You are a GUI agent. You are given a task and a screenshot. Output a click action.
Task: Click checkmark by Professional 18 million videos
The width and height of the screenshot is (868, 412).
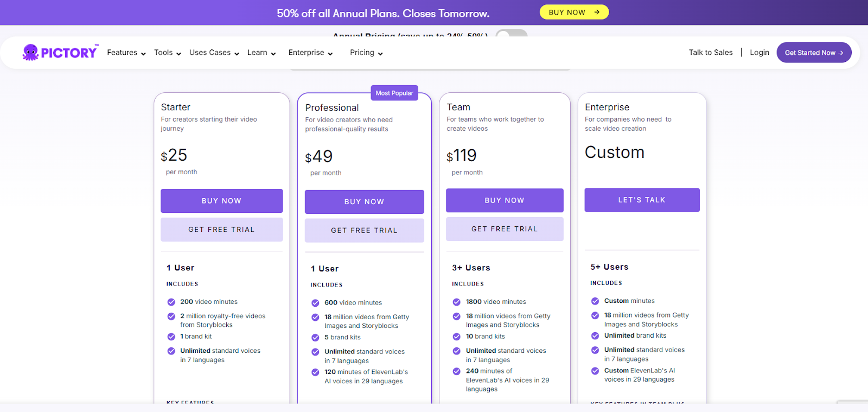(315, 317)
